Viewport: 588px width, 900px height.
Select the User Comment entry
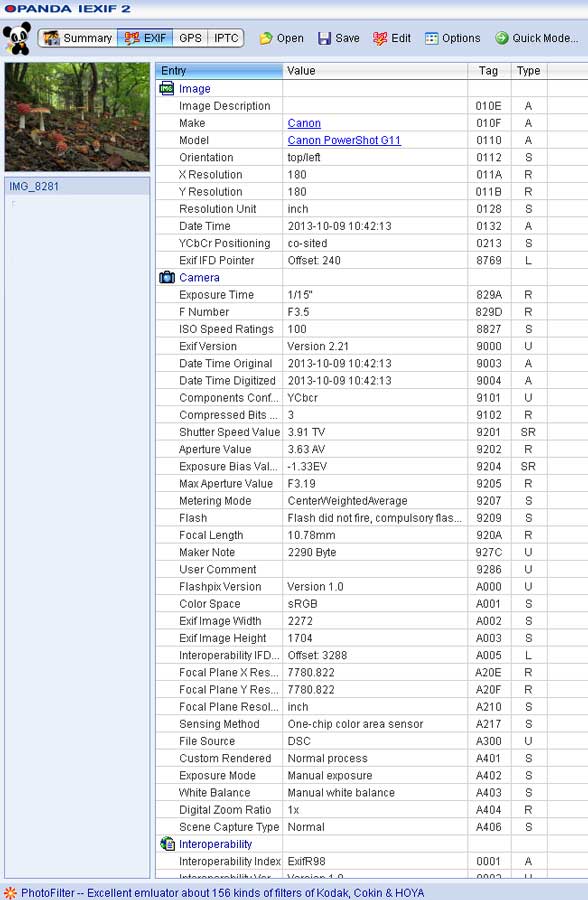coord(218,569)
